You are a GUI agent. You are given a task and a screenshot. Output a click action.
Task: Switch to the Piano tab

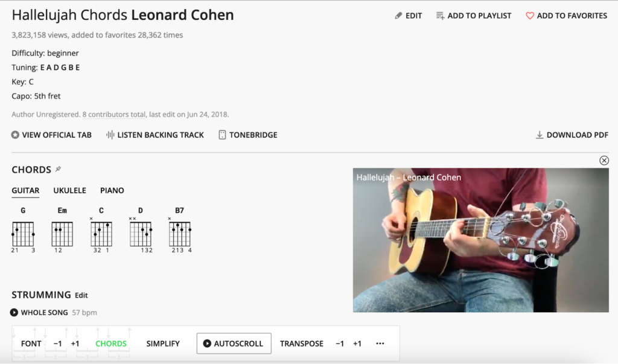pos(112,190)
